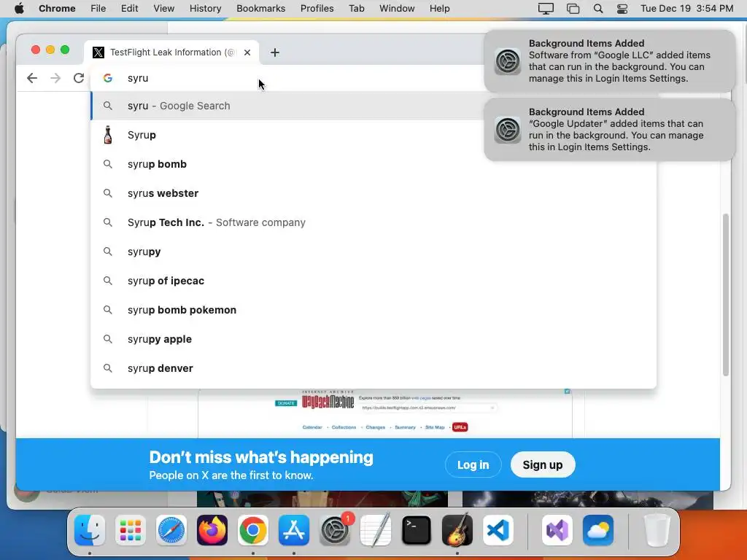Open the App Store from the Dock

[x=294, y=530]
